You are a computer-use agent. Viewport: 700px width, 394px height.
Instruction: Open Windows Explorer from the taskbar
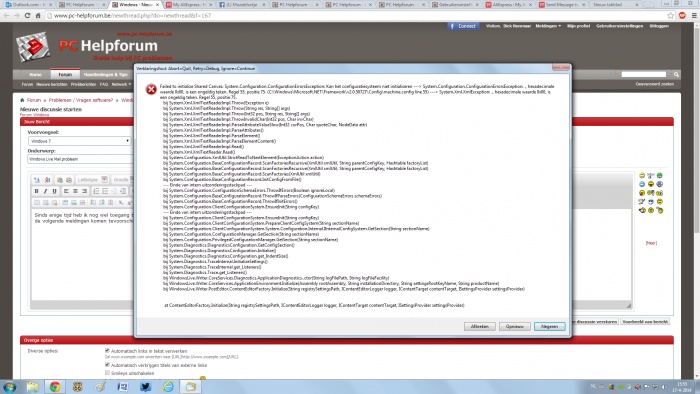32,386
